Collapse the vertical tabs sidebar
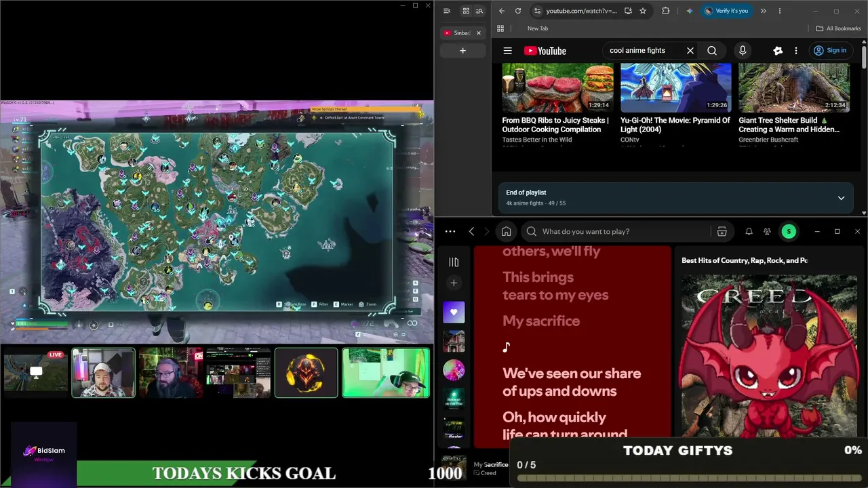Viewport: 868px width, 488px height. click(x=447, y=11)
